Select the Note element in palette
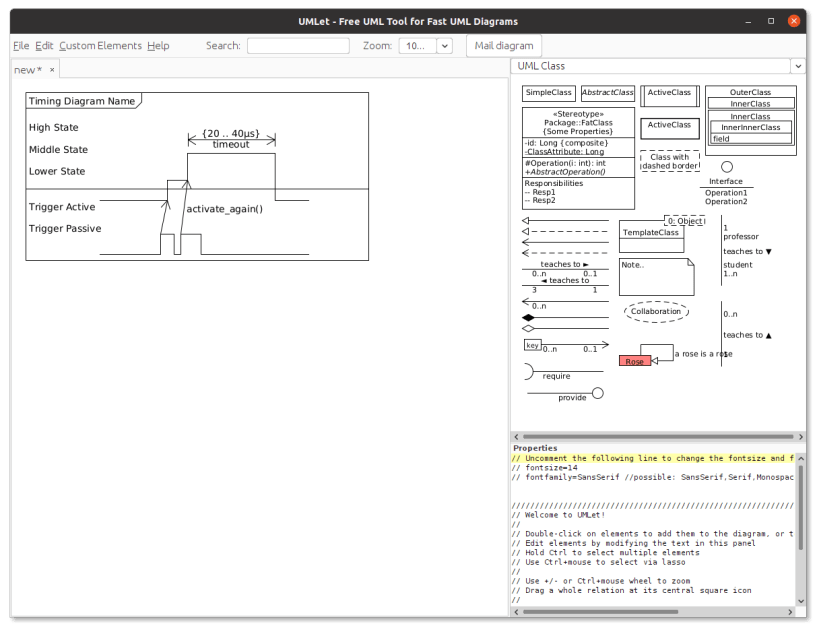Screen dimensions: 819x630 click(657, 277)
